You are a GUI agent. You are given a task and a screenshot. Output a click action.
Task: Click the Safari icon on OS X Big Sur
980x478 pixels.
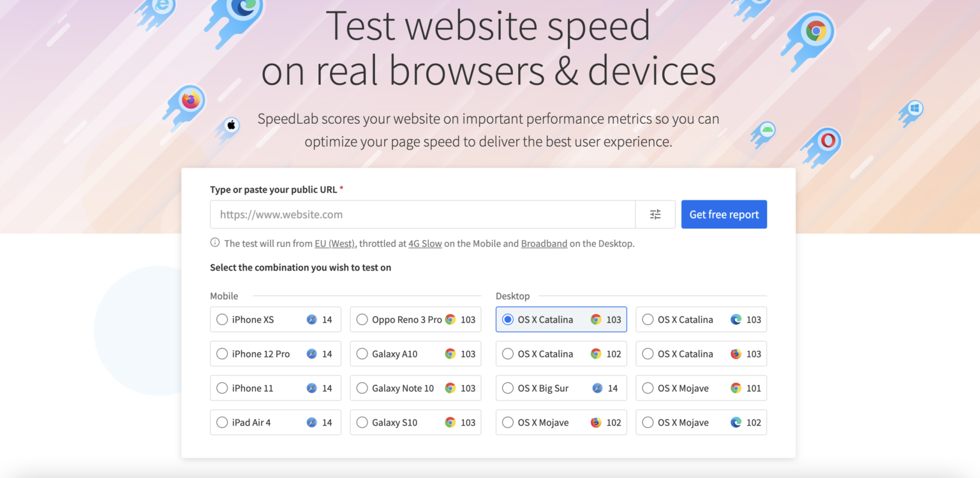pyautogui.click(x=597, y=387)
